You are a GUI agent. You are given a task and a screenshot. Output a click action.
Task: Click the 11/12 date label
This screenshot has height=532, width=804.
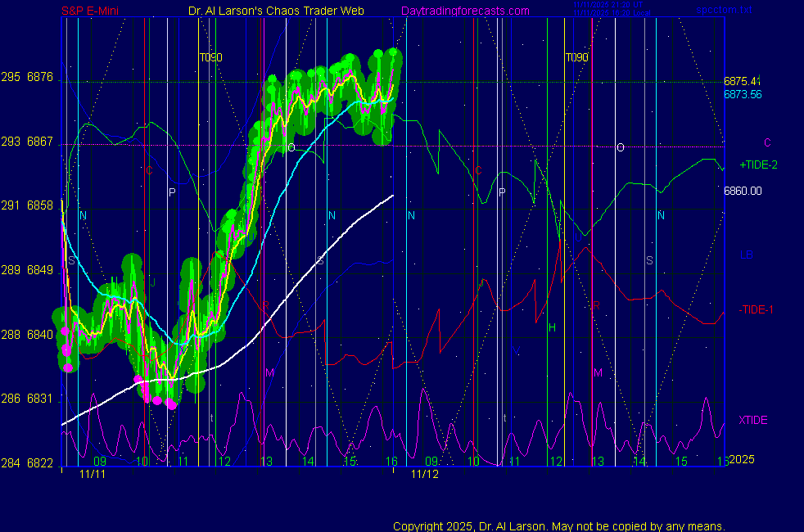click(425, 474)
